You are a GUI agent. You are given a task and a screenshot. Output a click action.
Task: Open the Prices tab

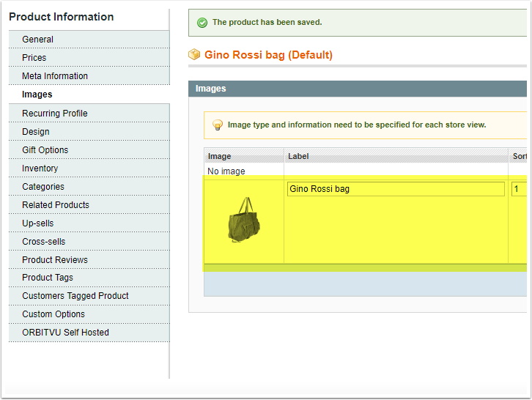[x=89, y=58]
